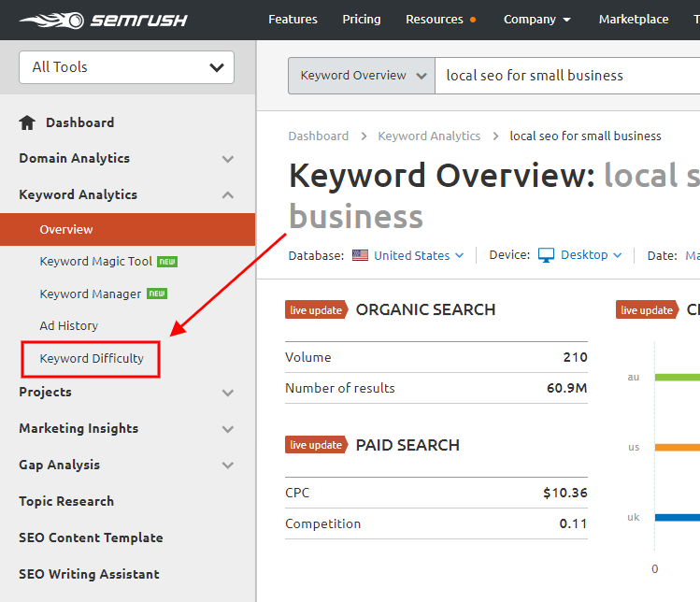Image resolution: width=700 pixels, height=602 pixels.
Task: Click the Organic Search live update badge
Action: tap(316, 310)
